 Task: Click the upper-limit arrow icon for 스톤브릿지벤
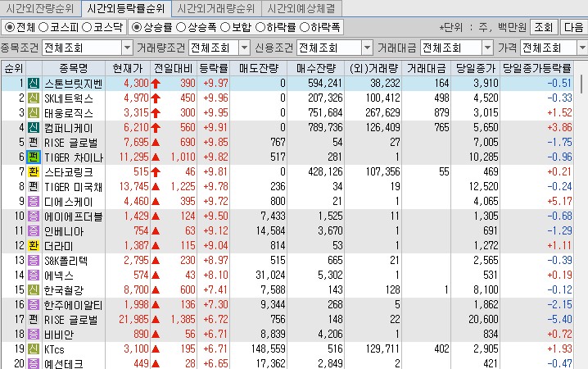point(156,84)
